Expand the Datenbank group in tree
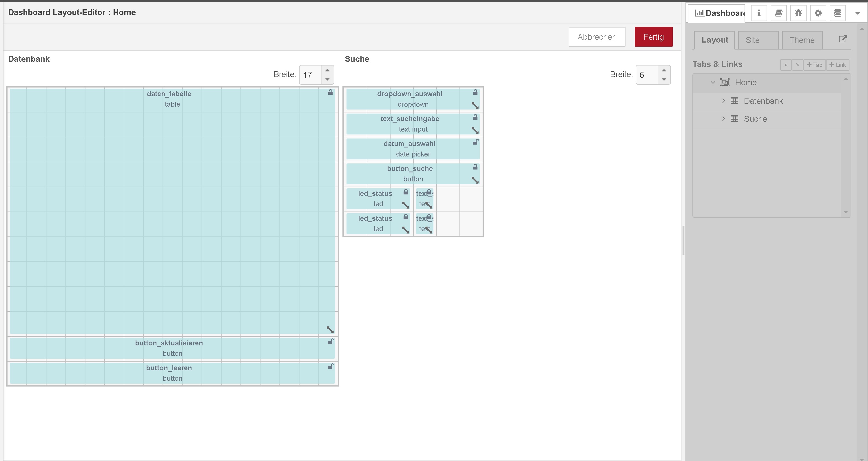 click(x=723, y=101)
